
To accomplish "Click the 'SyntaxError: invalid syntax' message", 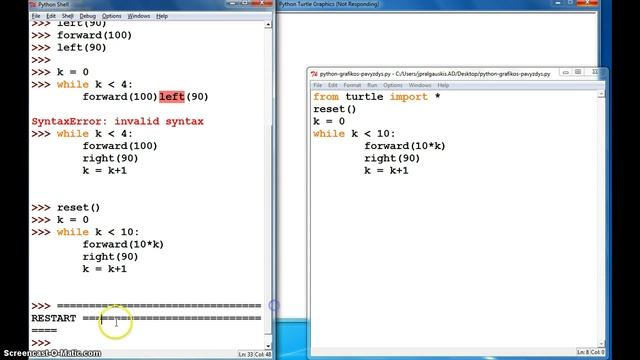I will point(118,121).
